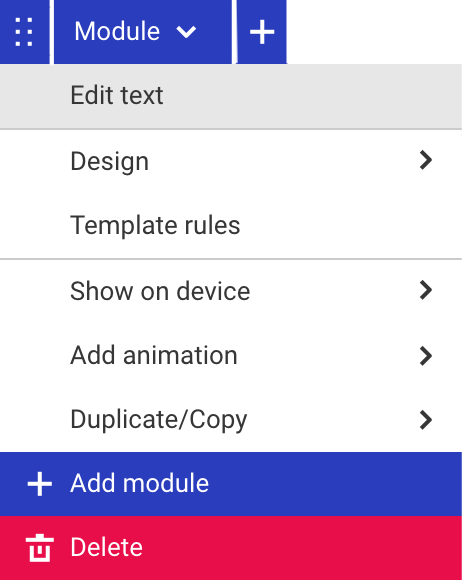The width and height of the screenshot is (462, 580).
Task: Select Edit text menu item
Action: click(231, 96)
